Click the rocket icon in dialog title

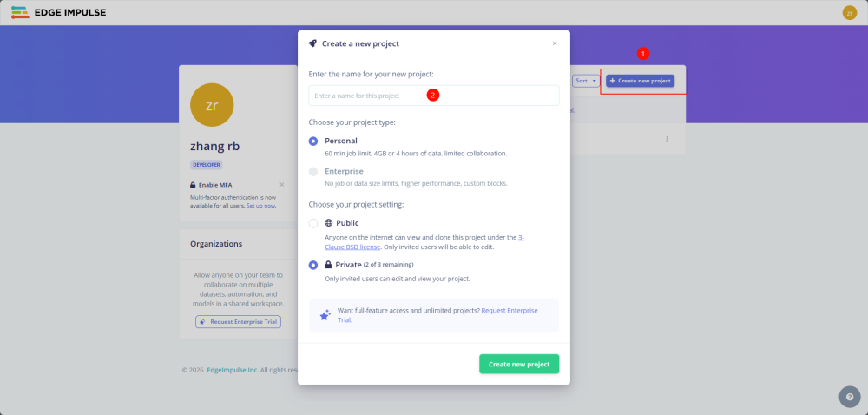[x=312, y=43]
